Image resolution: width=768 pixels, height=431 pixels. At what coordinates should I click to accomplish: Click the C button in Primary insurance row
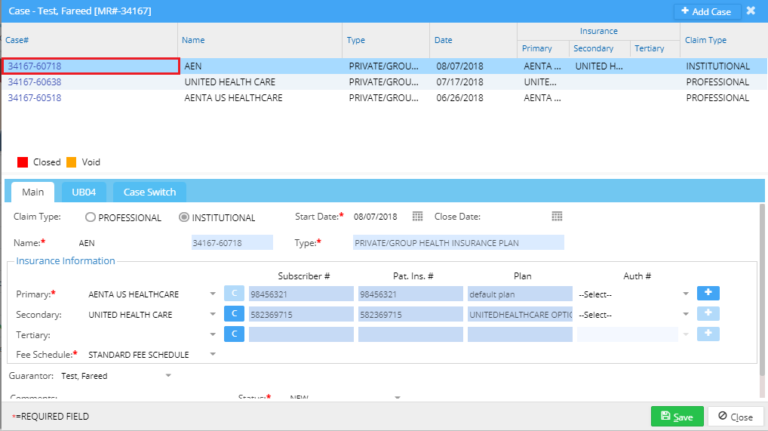pos(234,293)
